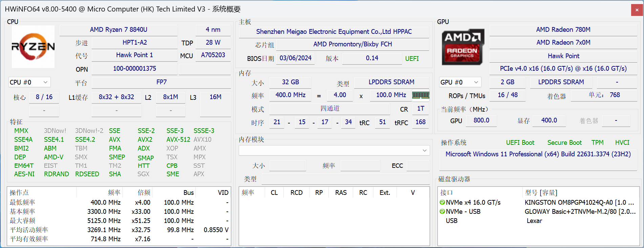This screenshot has width=644, height=248.
Task: Click the AMD Ryzen 7 8840U name field
Action: (119, 30)
